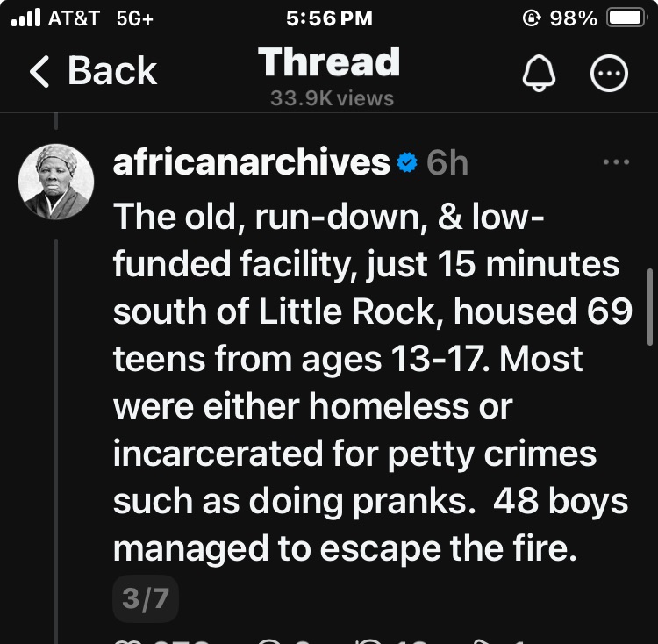Open africanarchives profile picture
658x644 pixels.
pyautogui.click(x=56, y=182)
